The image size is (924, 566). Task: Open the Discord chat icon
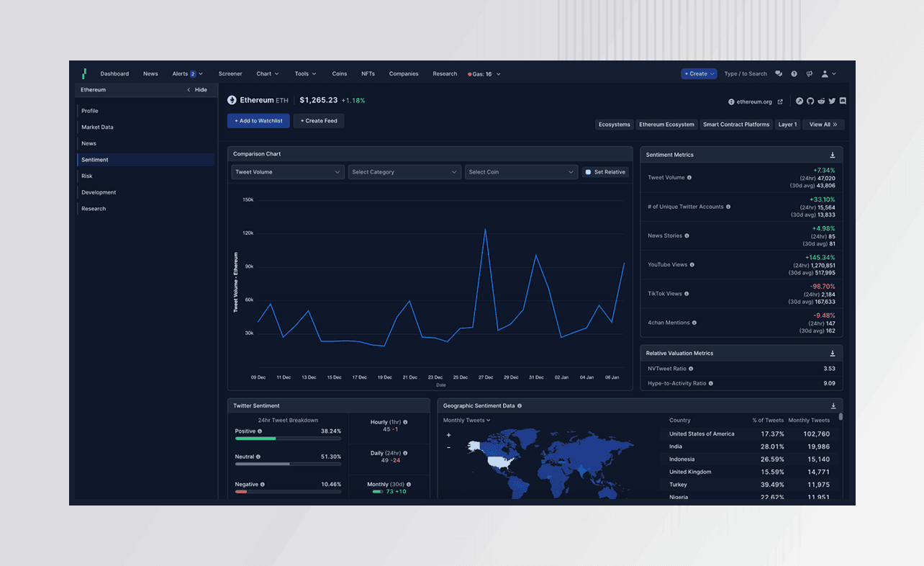click(x=843, y=102)
